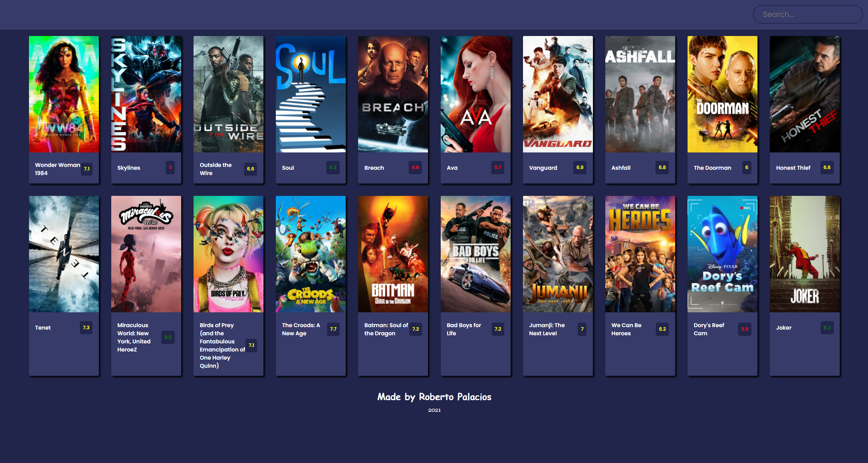The image size is (868, 463).
Task: Open the Wonder Woman 1984 poster
Action: point(64,94)
